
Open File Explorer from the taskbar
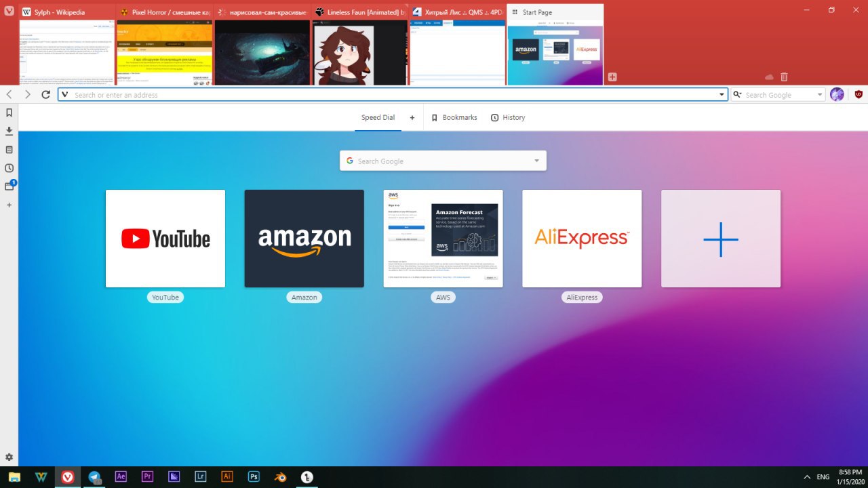pos(14,476)
